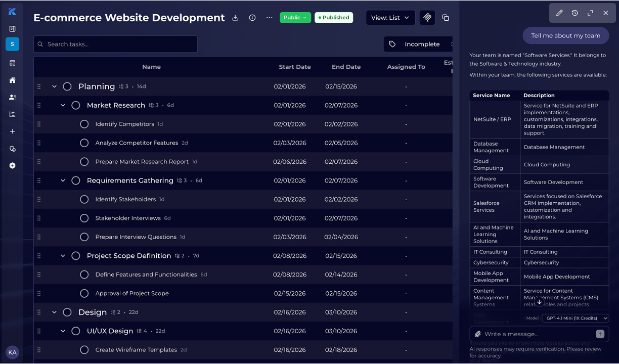Open the Home section in the left sidebar
619x364 pixels.
(12, 80)
